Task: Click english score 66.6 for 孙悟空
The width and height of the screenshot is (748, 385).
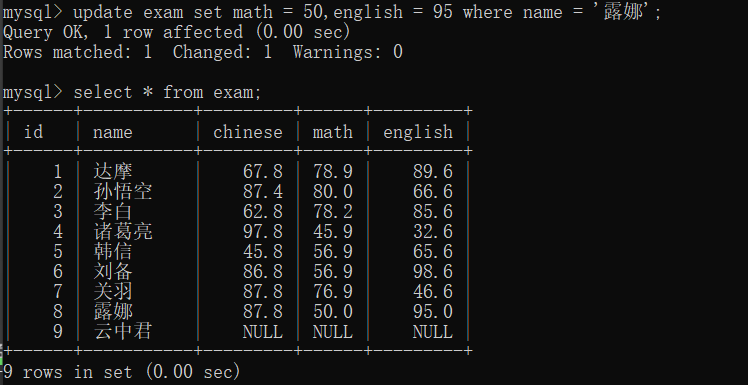Action: coord(433,192)
